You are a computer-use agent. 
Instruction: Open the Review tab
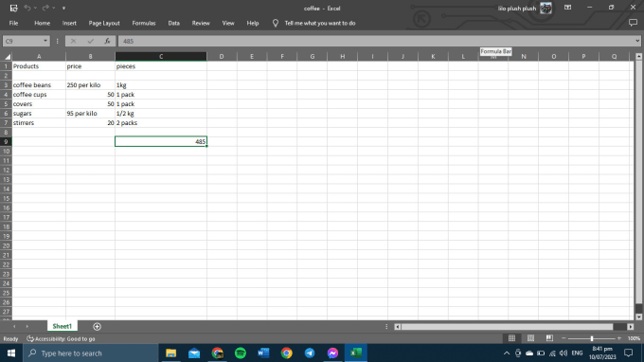point(201,23)
